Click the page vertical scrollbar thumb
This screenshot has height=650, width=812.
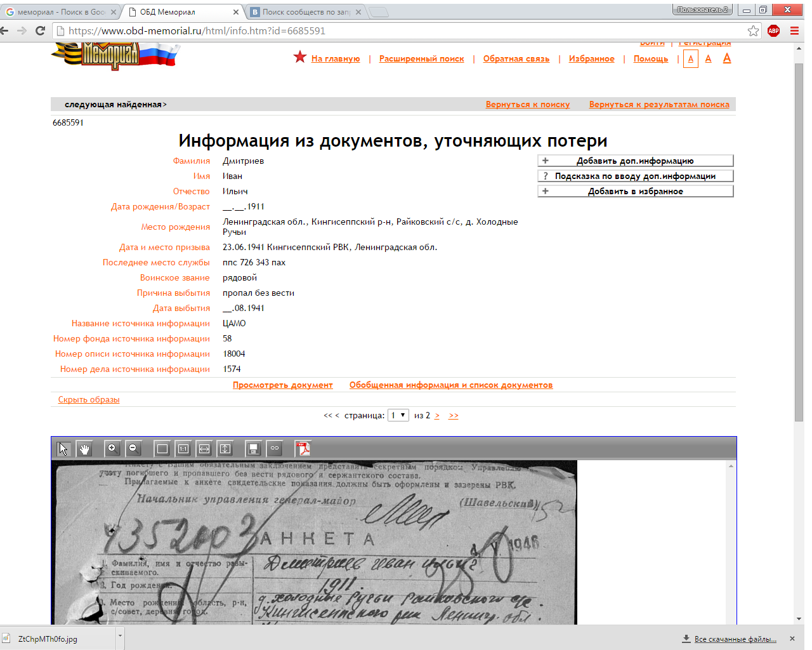pos(799,242)
